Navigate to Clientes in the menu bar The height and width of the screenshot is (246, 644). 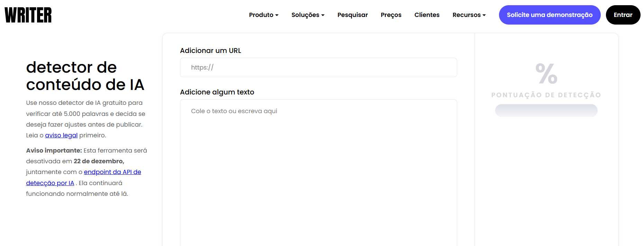pos(427,15)
